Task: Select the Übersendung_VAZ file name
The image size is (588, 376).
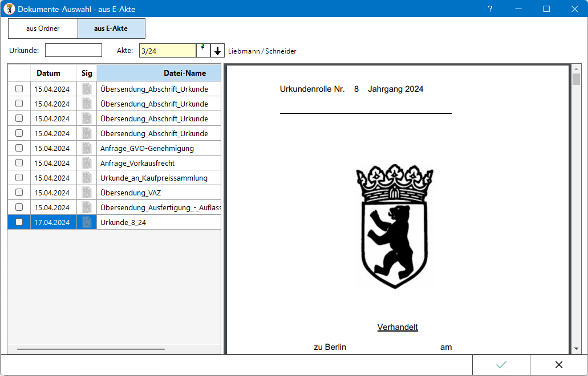Action: pos(131,193)
